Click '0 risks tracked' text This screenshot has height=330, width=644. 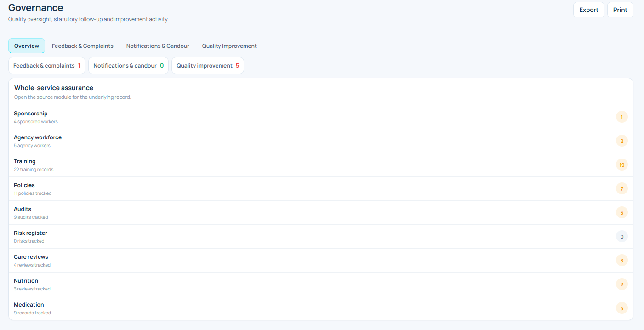click(29, 241)
